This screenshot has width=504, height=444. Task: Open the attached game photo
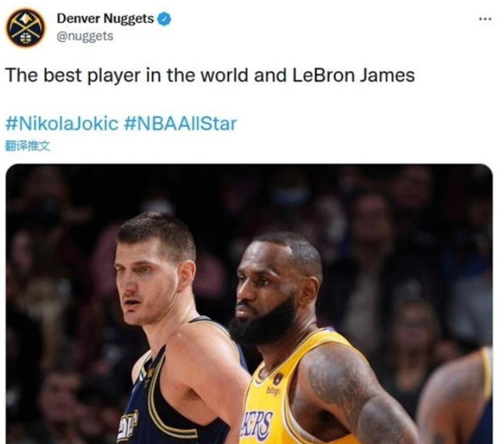point(249,304)
